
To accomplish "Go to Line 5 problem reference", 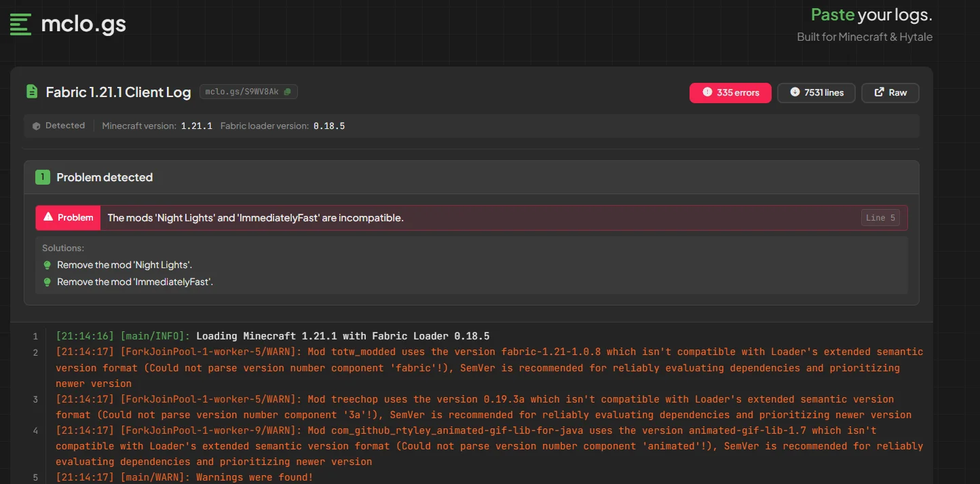I will pos(880,218).
